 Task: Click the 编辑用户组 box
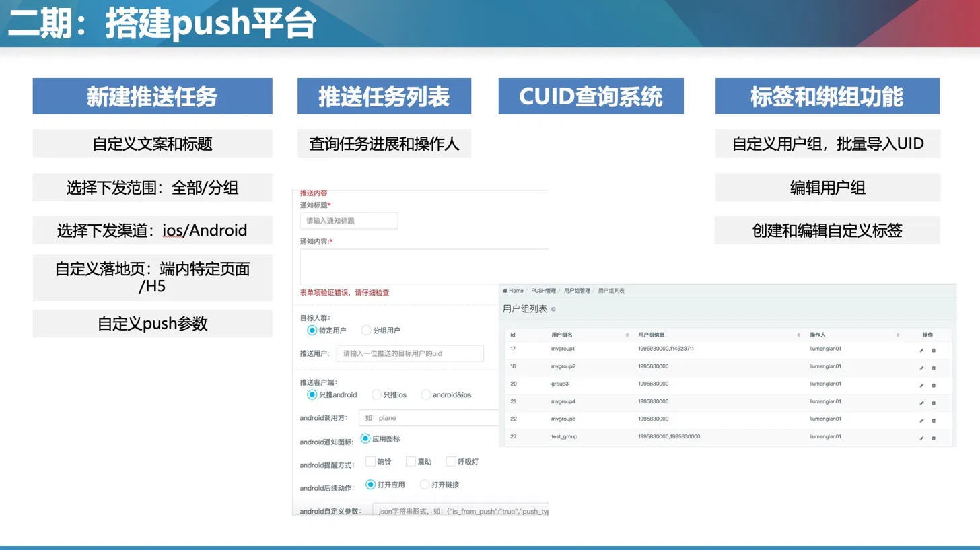click(828, 187)
